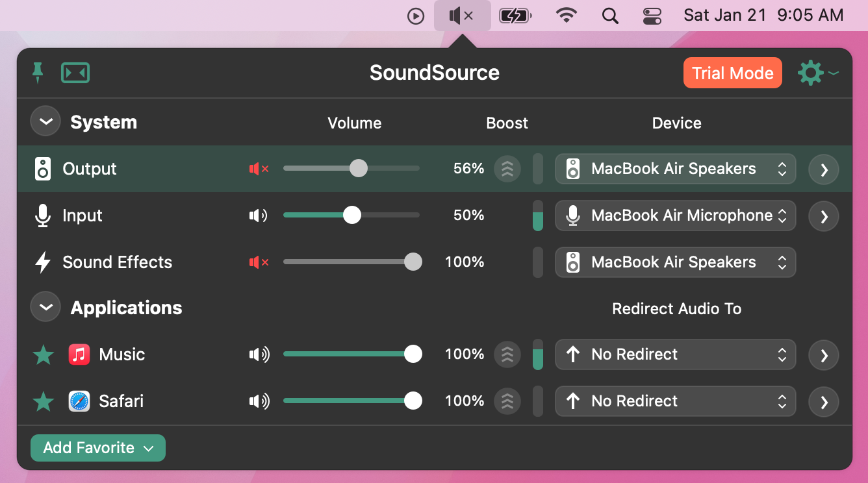Expand Safari advanced options arrow
868x483 pixels.
[824, 402]
